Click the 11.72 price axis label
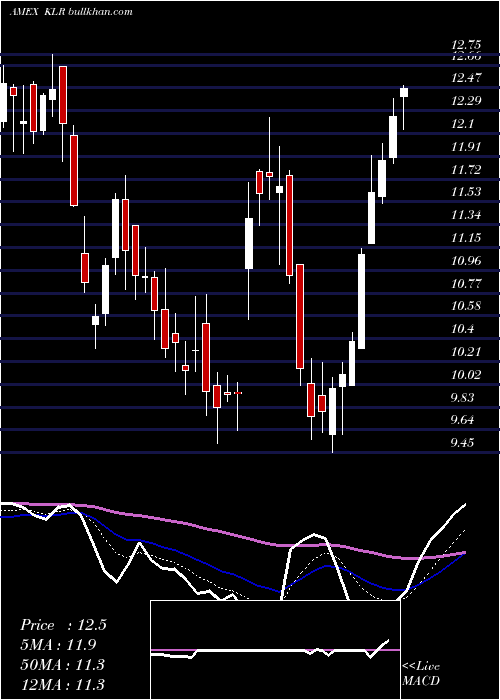This screenshot has width=500, height=700. click(x=466, y=170)
